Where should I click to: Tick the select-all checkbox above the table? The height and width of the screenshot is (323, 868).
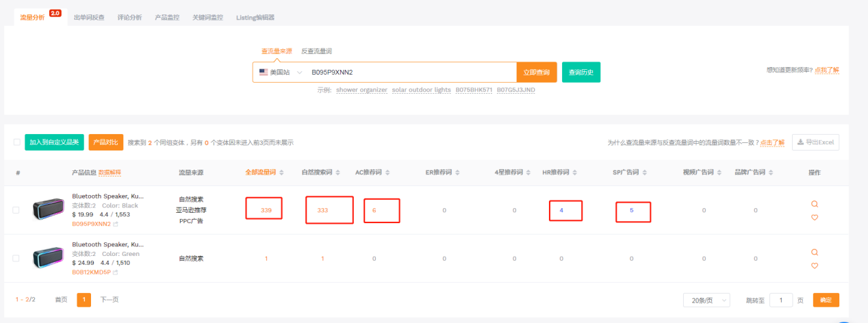point(16,142)
